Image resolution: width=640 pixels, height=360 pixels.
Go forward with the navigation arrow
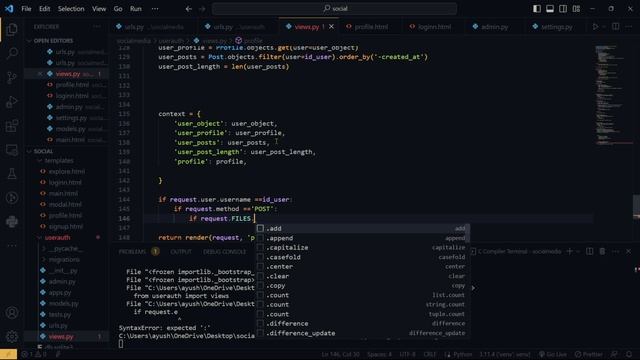pyautogui.click(x=202, y=9)
